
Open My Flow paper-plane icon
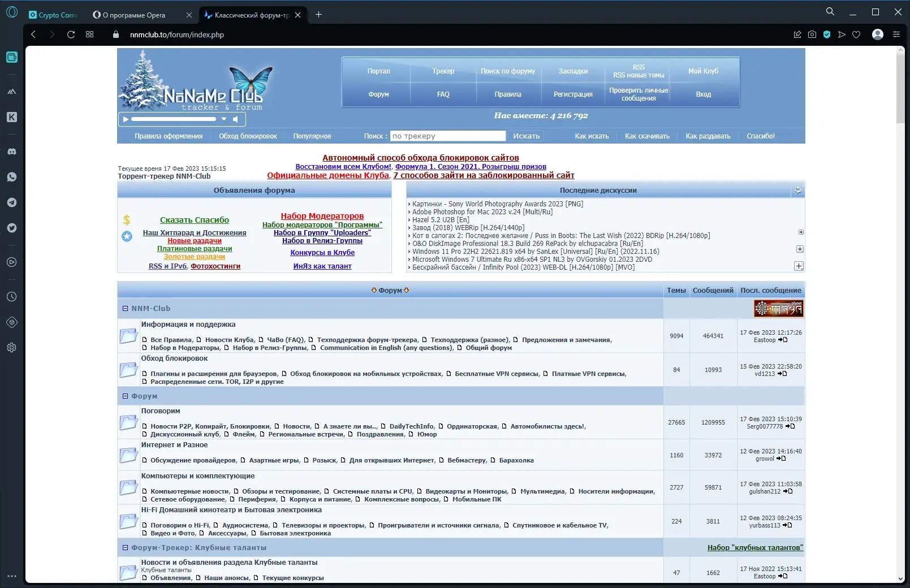(842, 34)
